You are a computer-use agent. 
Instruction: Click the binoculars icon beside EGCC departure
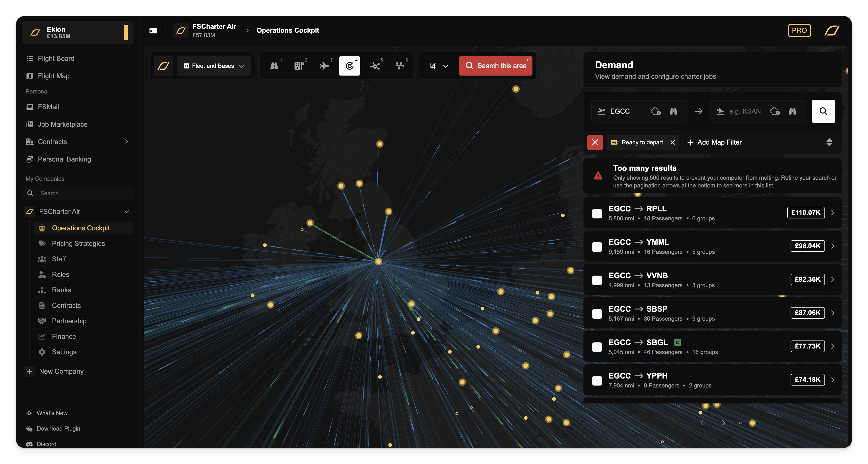coord(673,111)
